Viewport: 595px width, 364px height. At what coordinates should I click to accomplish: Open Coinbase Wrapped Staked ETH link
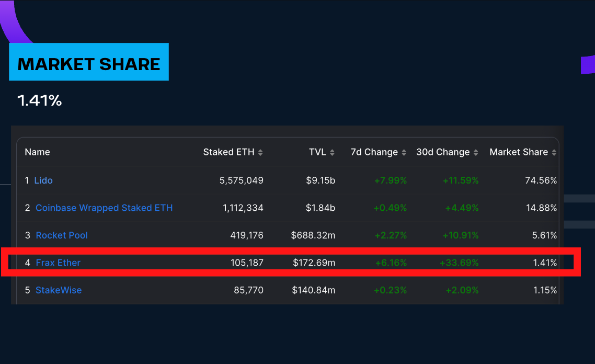(x=104, y=208)
